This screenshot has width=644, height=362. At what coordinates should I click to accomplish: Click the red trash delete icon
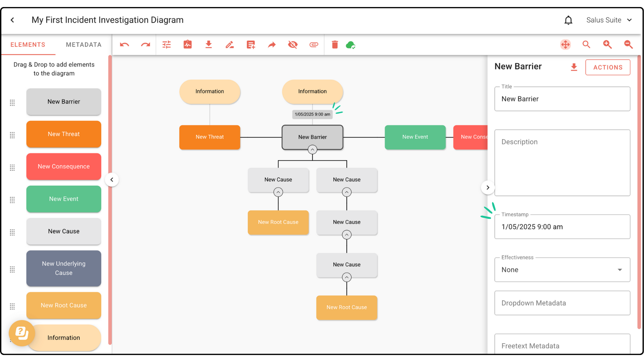pyautogui.click(x=335, y=45)
